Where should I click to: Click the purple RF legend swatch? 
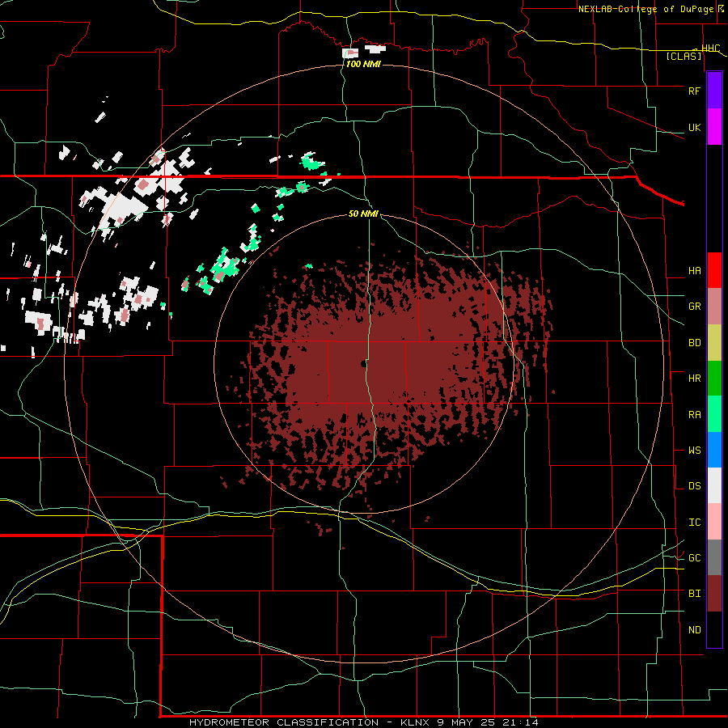tap(714, 91)
